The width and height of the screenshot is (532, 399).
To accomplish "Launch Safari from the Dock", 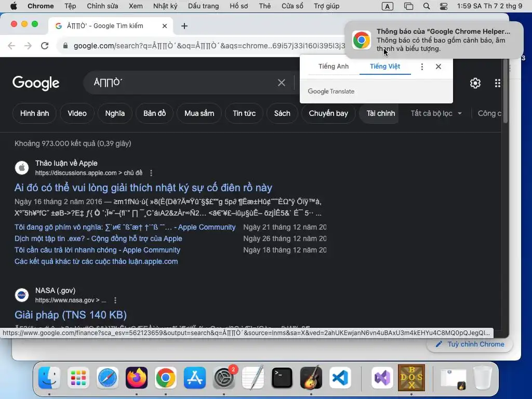I will [x=108, y=378].
